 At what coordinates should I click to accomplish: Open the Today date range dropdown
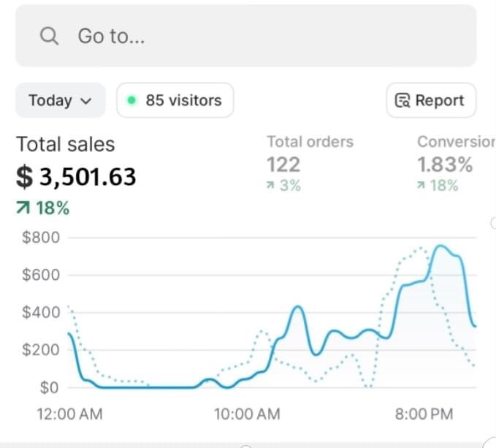coord(60,100)
